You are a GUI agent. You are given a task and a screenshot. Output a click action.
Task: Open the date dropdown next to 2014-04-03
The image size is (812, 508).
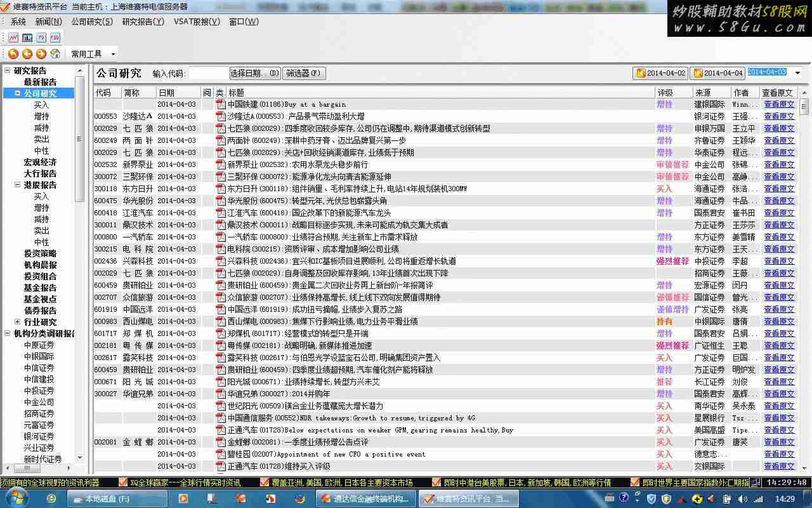797,73
